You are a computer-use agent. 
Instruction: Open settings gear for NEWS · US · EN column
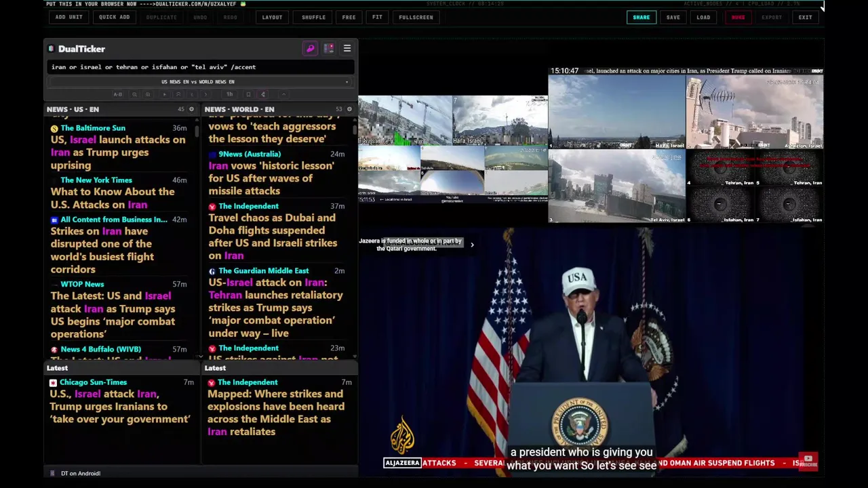[x=191, y=109]
